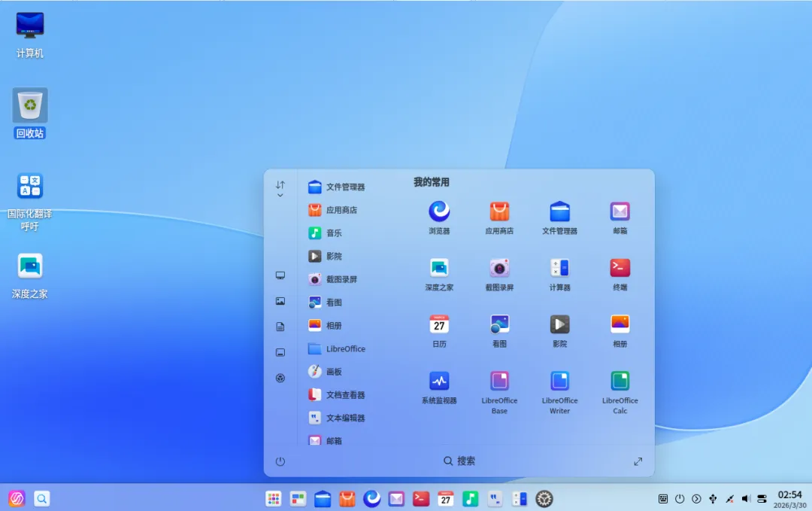812x511 pixels.
Task: Open the volume speaker tray icon
Action: tap(746, 498)
